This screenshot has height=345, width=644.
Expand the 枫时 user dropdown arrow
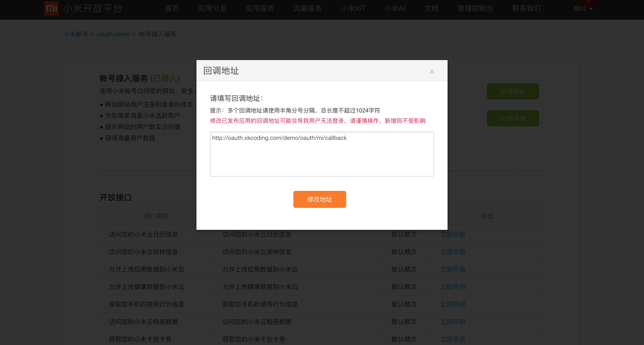pos(591,9)
